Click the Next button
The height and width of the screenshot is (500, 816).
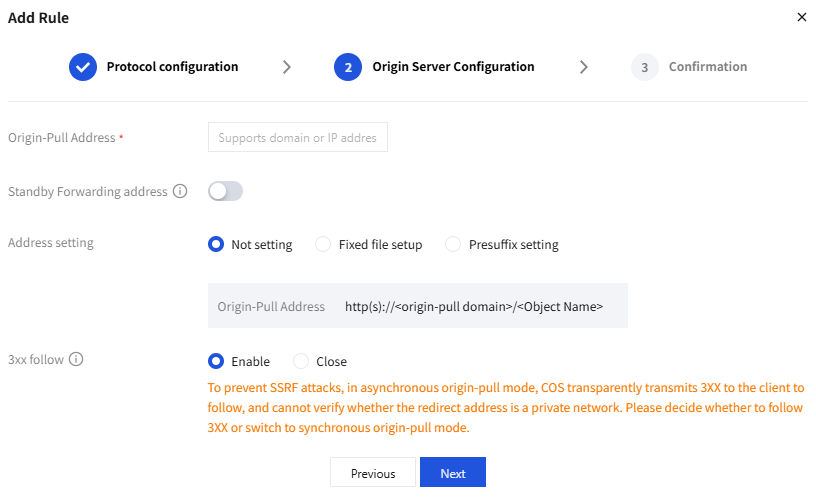pyautogui.click(x=453, y=472)
